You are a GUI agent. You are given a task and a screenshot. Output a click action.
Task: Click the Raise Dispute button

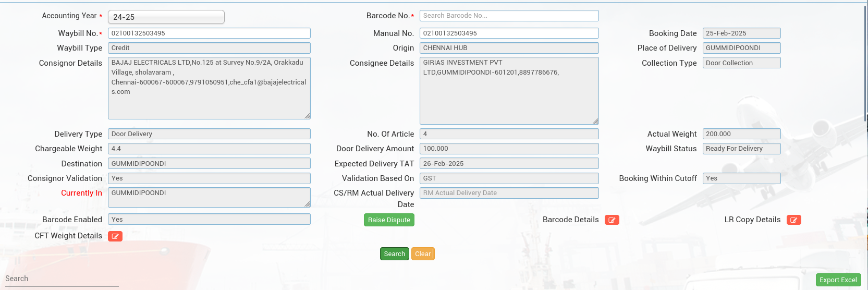point(389,220)
